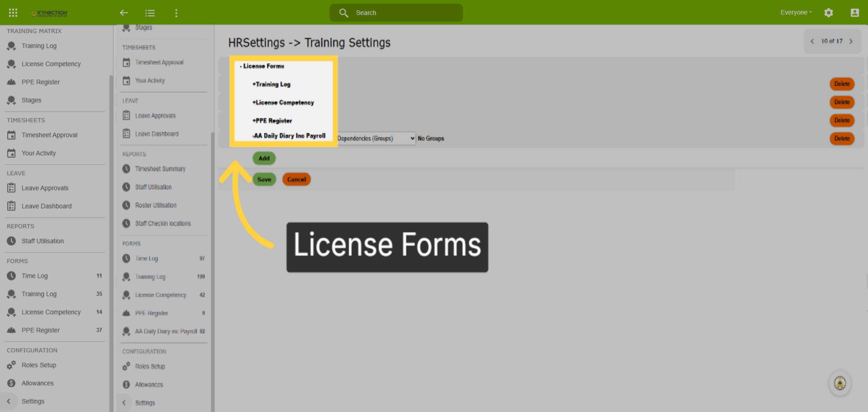Viewport: 868px width, 412px height.
Task: Click the Timesheet Approval calendar icon, bright sidebar
Action: tap(12, 135)
